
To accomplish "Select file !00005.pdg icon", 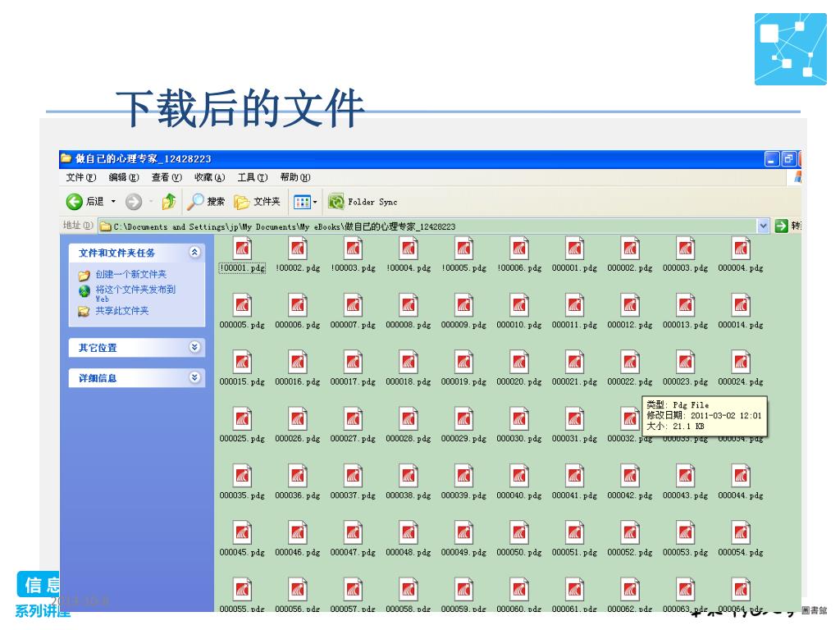I will click(x=464, y=249).
